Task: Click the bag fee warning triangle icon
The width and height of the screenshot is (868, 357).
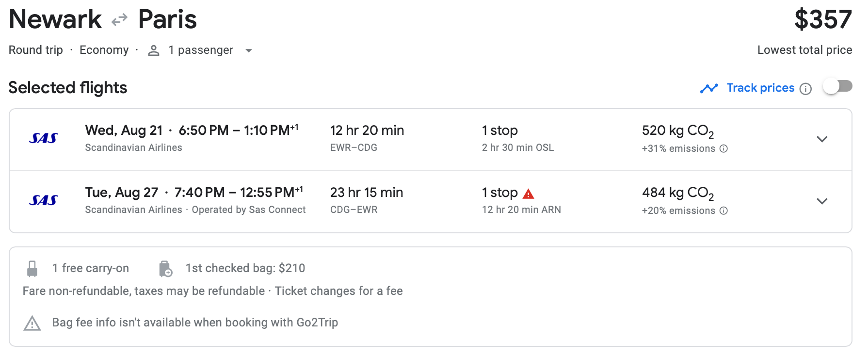Action: coord(32,323)
